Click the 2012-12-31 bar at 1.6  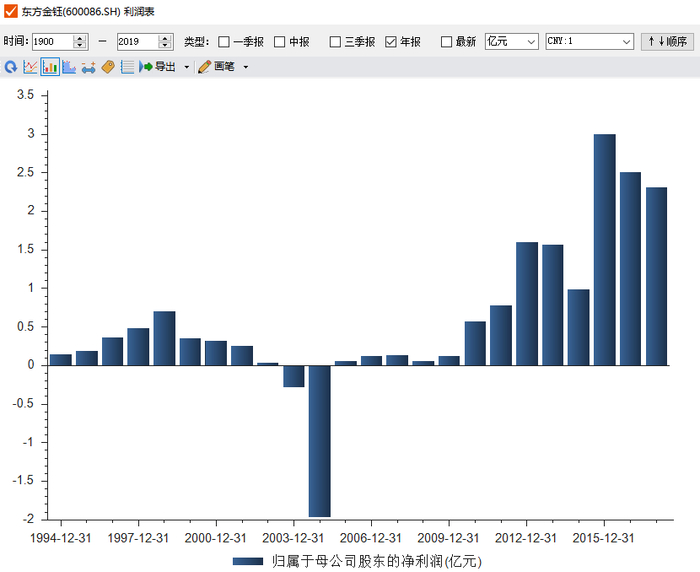point(527,304)
